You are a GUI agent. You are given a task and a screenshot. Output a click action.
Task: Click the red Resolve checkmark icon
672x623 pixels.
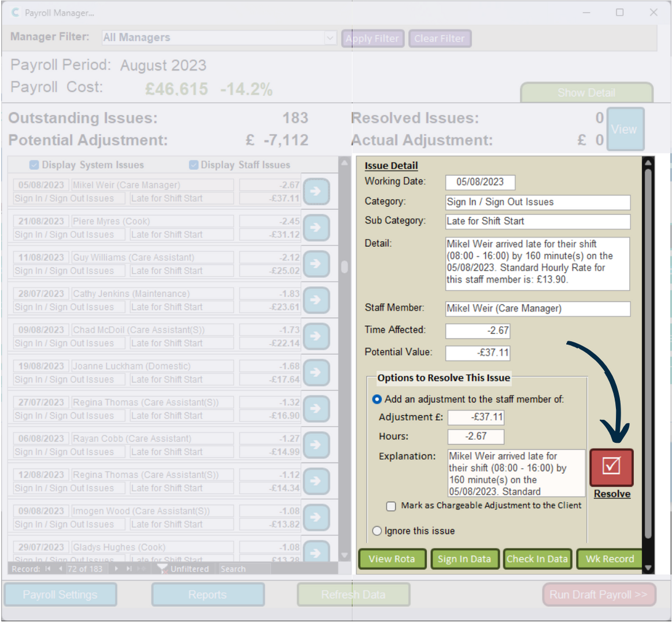click(611, 467)
